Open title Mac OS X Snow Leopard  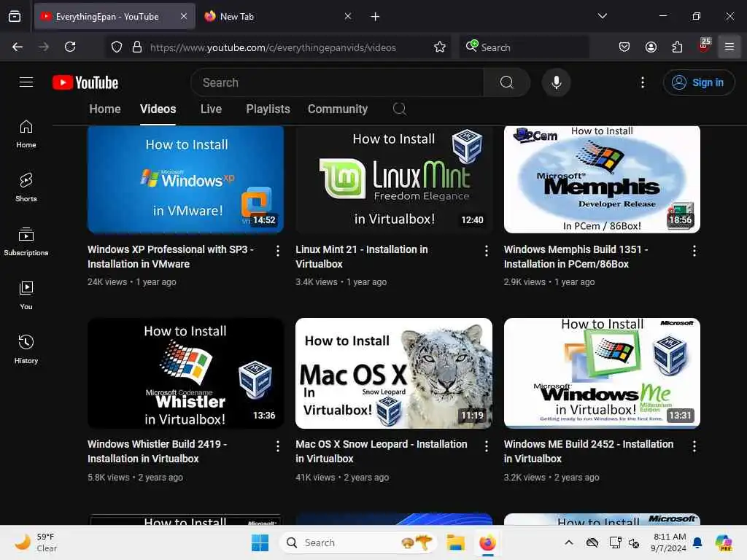point(381,451)
